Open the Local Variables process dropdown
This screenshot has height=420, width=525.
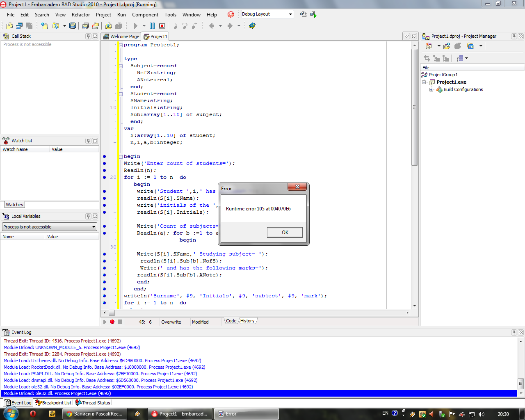coord(94,227)
